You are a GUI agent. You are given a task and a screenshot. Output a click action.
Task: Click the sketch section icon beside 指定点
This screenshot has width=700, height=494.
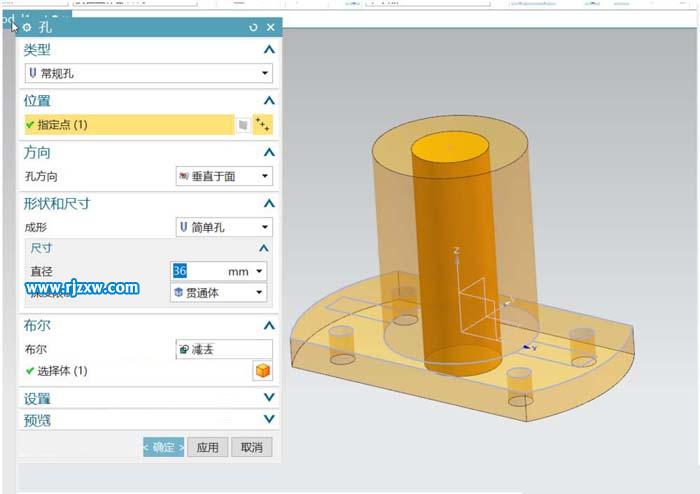tap(243, 125)
